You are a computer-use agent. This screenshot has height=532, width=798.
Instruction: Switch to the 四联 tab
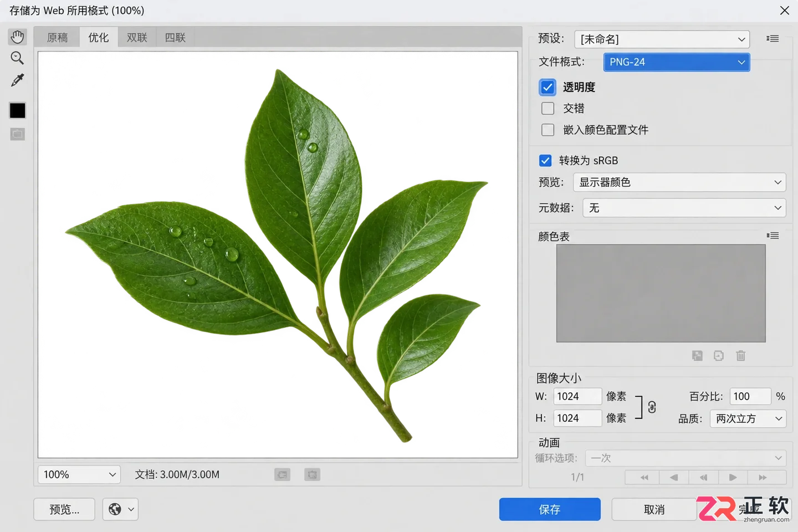coord(175,38)
